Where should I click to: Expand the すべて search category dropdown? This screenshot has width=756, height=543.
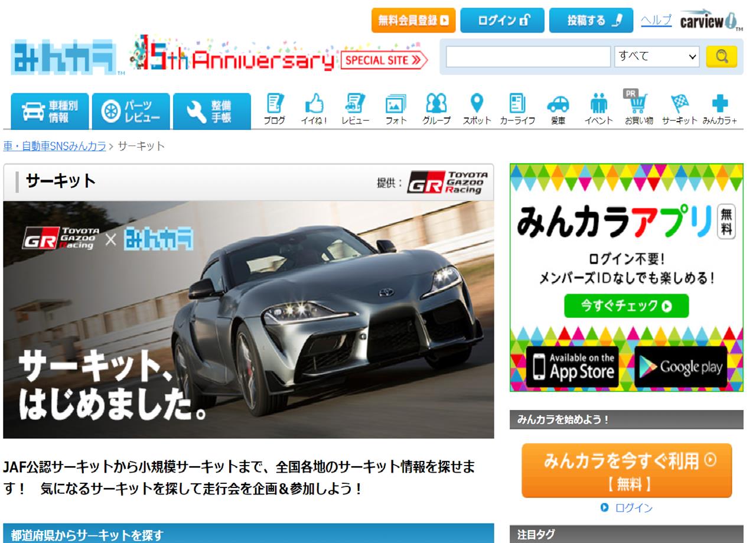tap(657, 57)
